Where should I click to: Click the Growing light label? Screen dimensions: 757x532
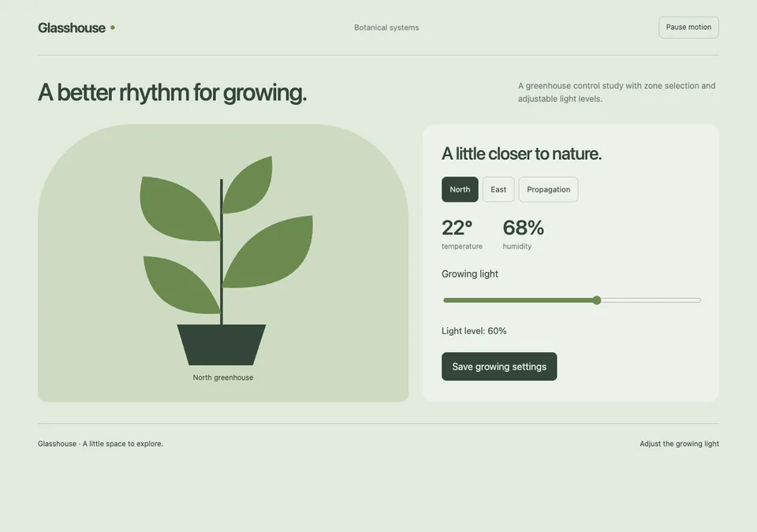tap(470, 273)
